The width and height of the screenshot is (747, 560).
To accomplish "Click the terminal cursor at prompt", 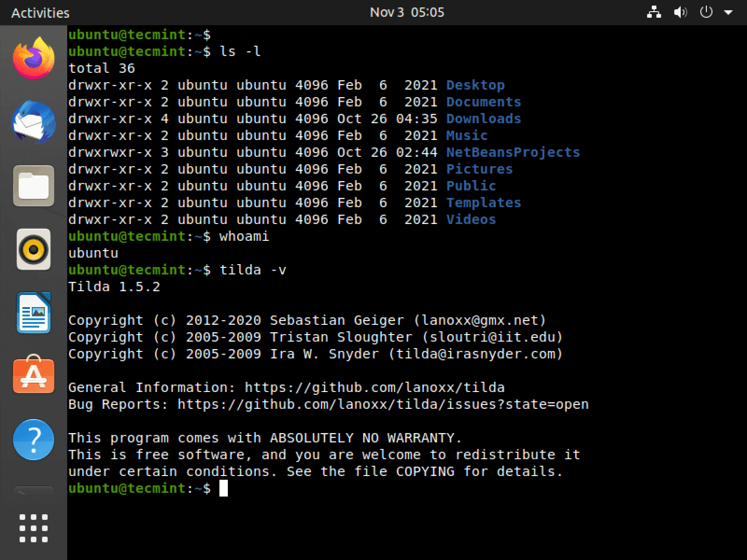I will pyautogui.click(x=224, y=488).
